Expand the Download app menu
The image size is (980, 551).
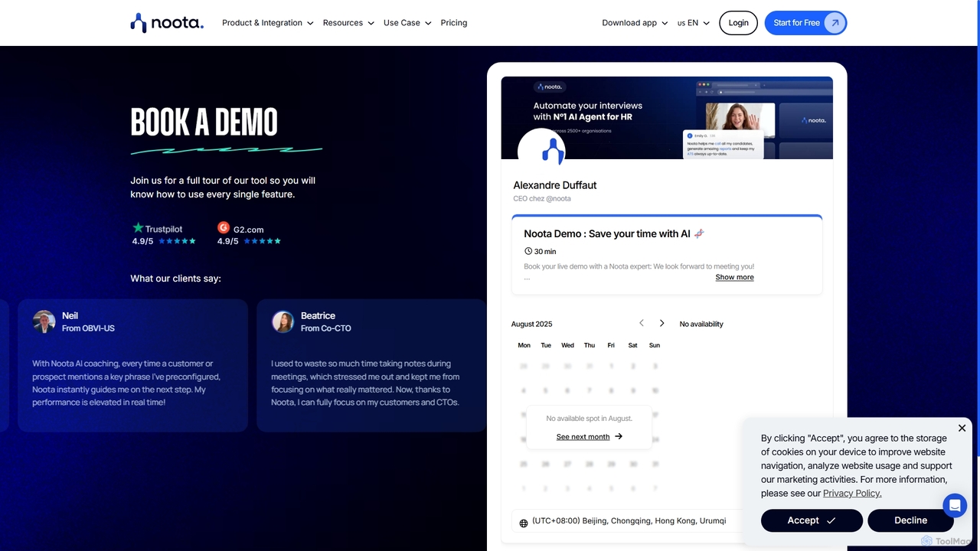635,23
